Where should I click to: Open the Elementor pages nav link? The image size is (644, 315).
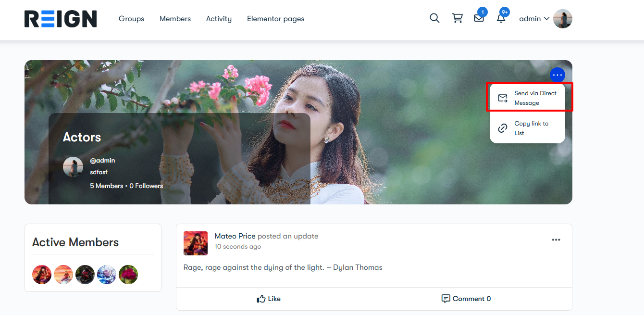pos(275,19)
